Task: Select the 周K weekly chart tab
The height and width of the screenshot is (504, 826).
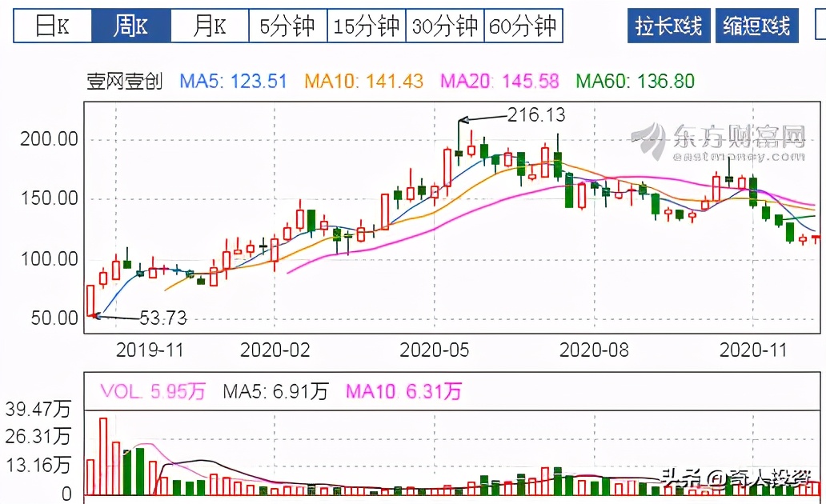Action: click(130, 26)
